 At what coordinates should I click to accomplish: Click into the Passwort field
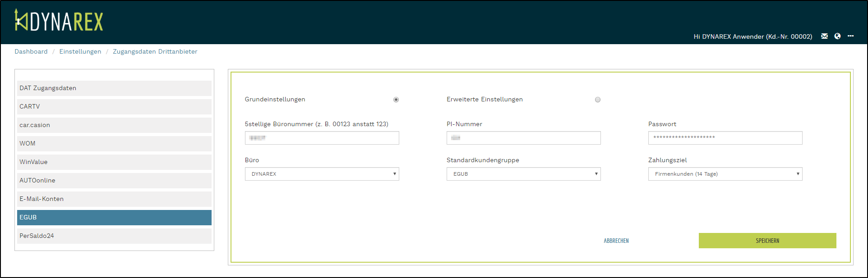coord(725,138)
